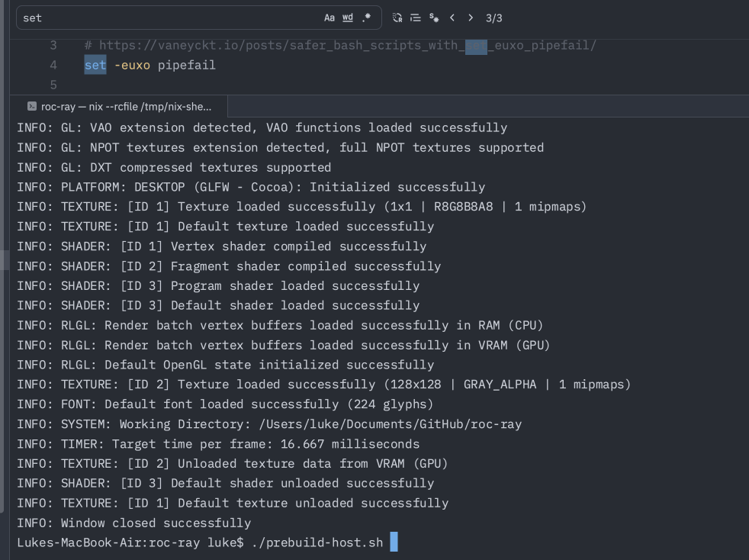
Task: Toggle search within selection icon
Action: [x=416, y=18]
